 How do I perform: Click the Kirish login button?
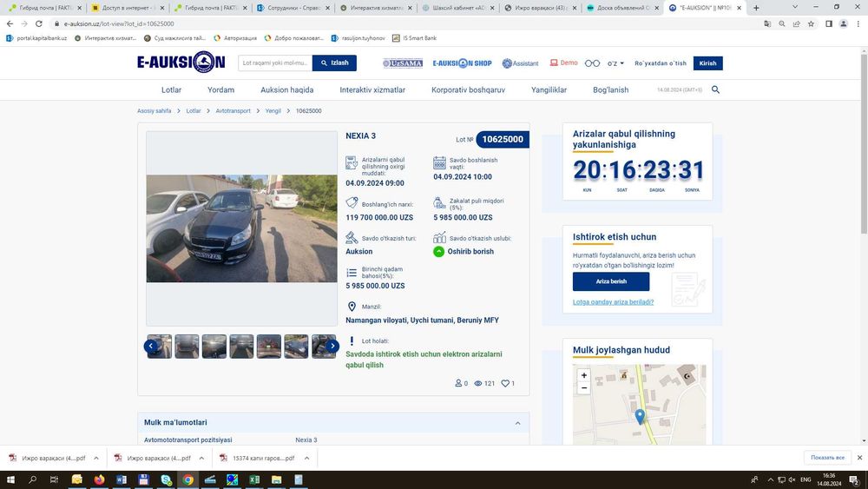(707, 63)
